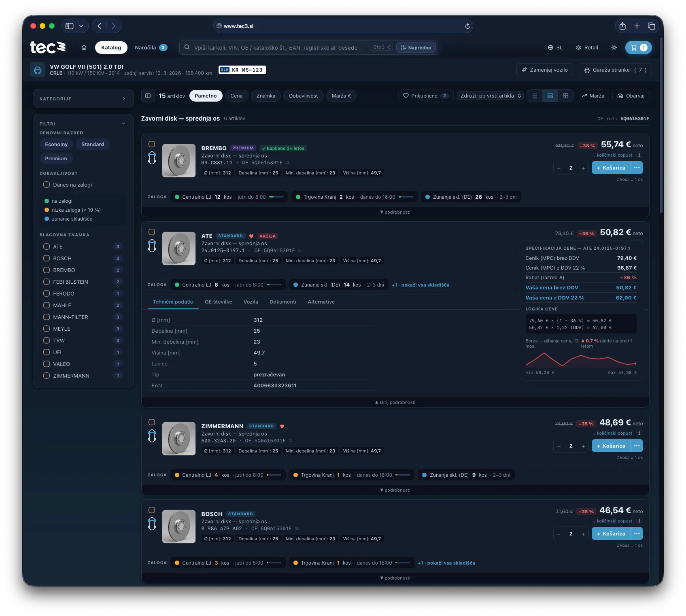Sort results by Cena

pos(236,96)
